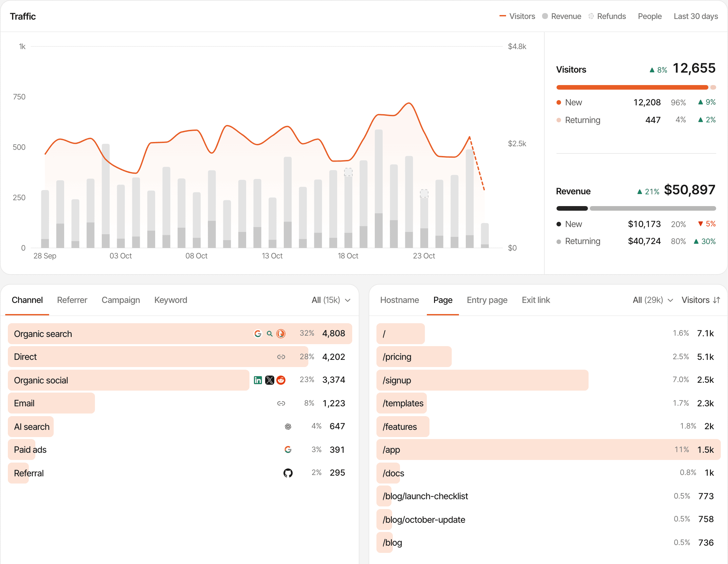Click the X icon in Organic social row
Screen dimensions: 728x564
click(269, 380)
